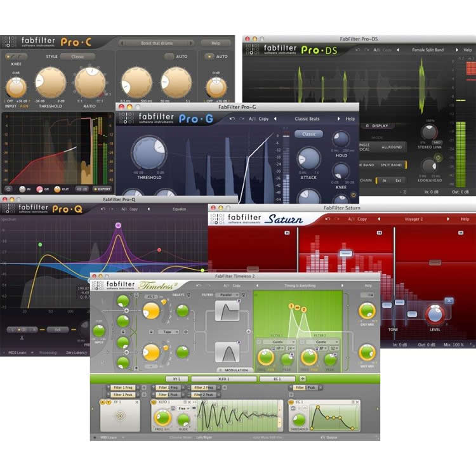Toggle Auto gain switch in Pro-C
The image size is (476, 476).
point(209,56)
